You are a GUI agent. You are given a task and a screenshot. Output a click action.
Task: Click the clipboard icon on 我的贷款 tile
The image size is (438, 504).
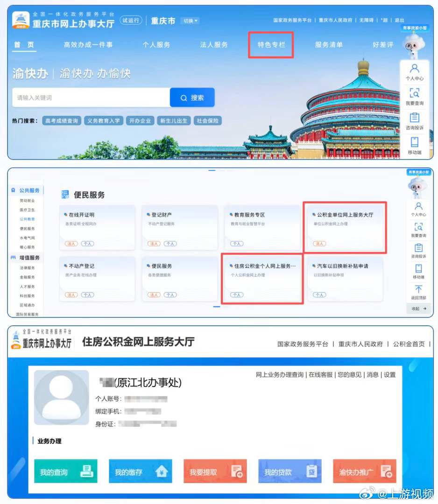(311, 471)
